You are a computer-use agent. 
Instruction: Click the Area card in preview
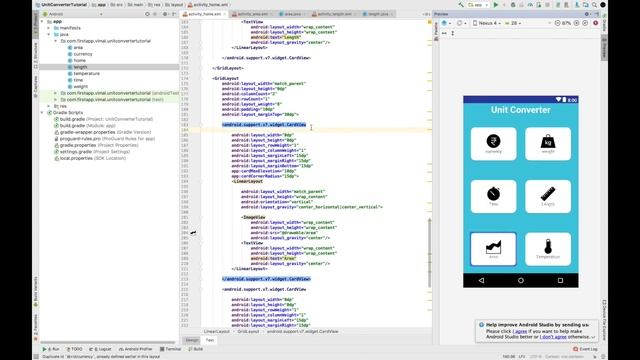493,249
